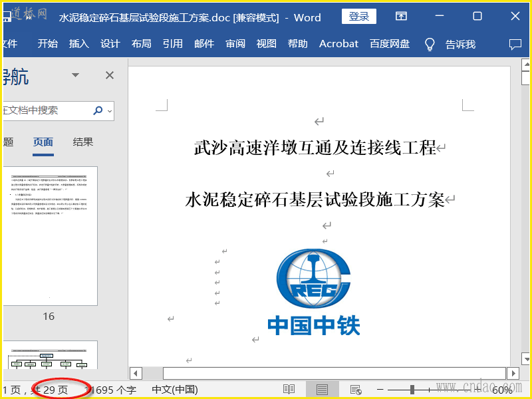Click horizontal scrollbar left arrow

click(136, 374)
